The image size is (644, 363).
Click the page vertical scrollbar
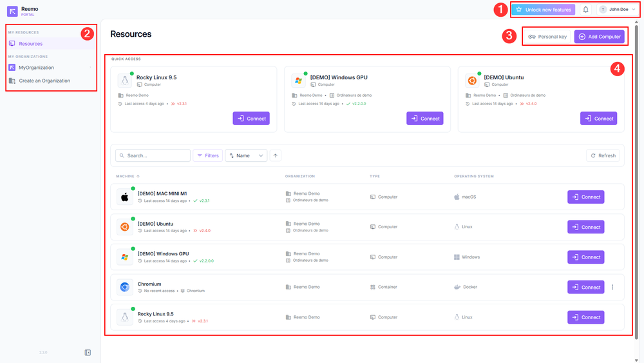tap(637, 181)
